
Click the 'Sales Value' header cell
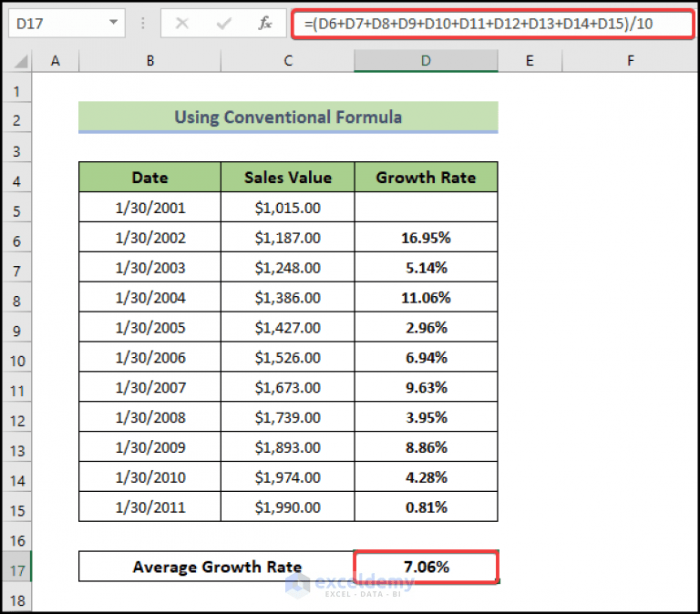(288, 177)
